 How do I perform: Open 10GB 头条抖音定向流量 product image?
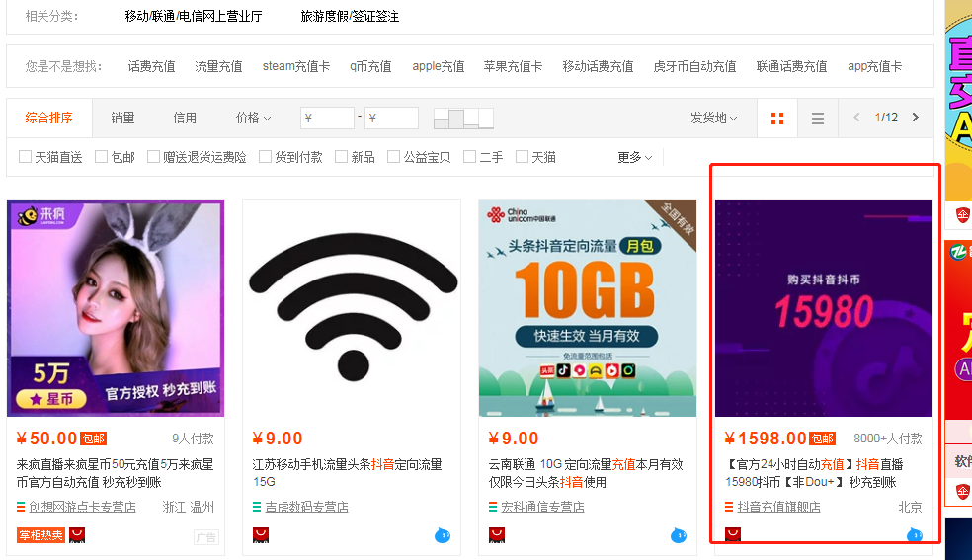coord(588,308)
